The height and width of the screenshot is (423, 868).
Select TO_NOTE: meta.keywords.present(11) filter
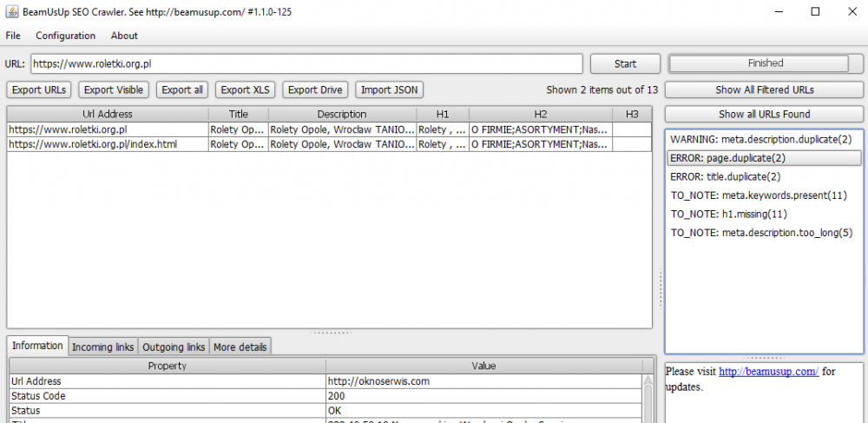765,195
